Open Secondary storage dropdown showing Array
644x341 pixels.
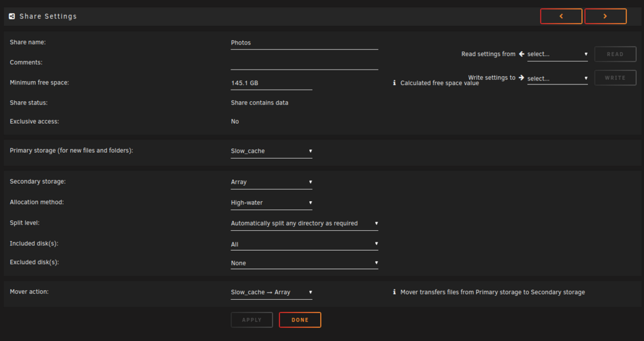(272, 182)
